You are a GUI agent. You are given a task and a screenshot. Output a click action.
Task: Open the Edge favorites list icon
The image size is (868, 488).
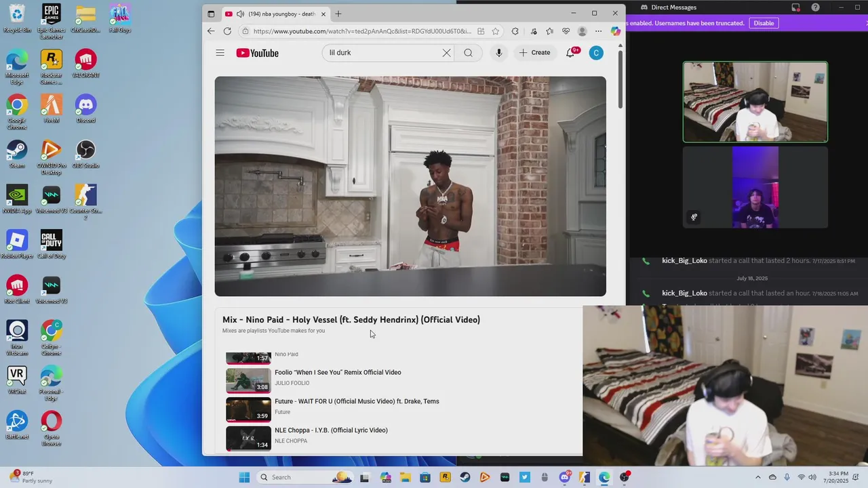tap(549, 31)
